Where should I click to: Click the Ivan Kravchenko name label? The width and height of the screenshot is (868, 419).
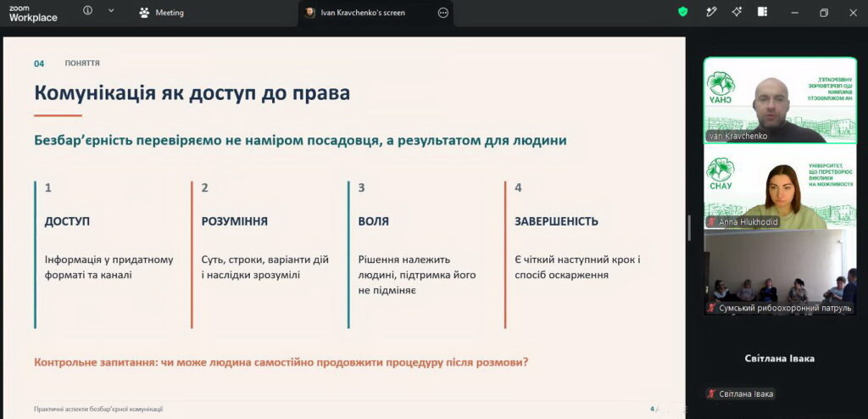point(737,136)
